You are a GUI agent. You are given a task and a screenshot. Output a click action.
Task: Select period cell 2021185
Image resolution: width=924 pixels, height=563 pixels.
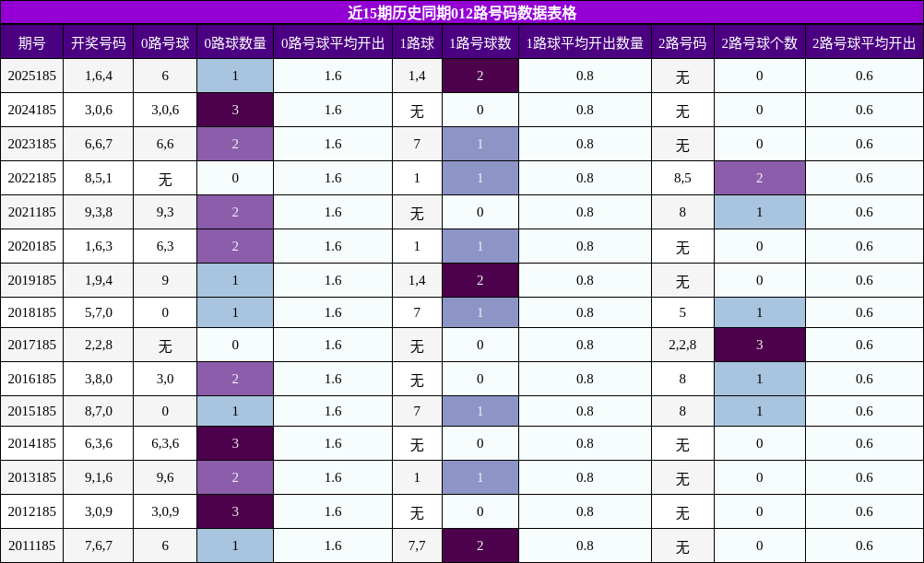pyautogui.click(x=32, y=212)
